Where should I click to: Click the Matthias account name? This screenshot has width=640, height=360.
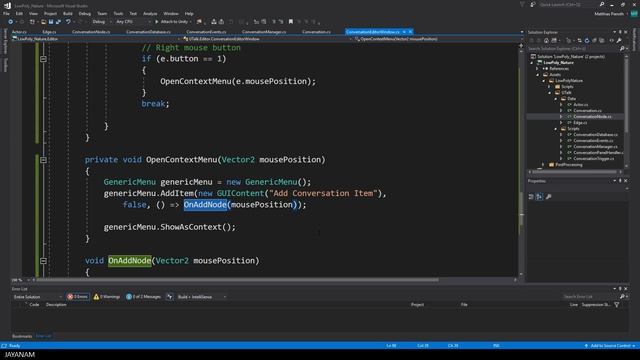coord(609,13)
